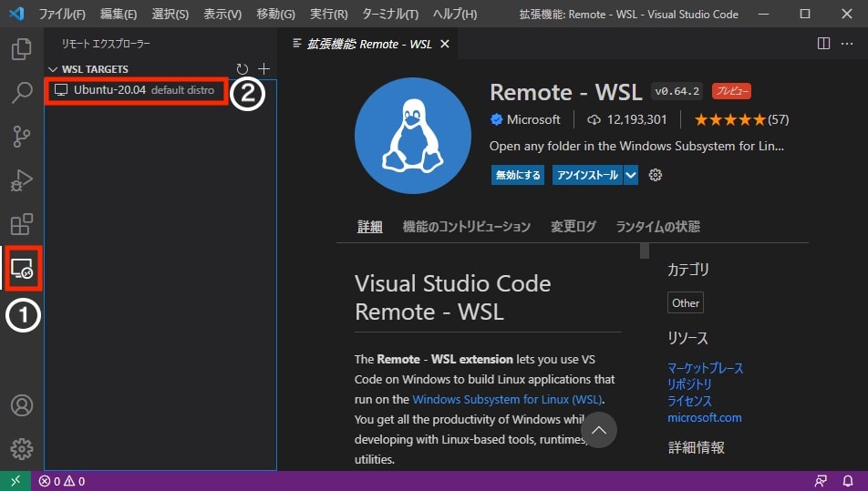Click the readme vertical scrollbar thumb
The image size is (868, 491).
point(645,251)
